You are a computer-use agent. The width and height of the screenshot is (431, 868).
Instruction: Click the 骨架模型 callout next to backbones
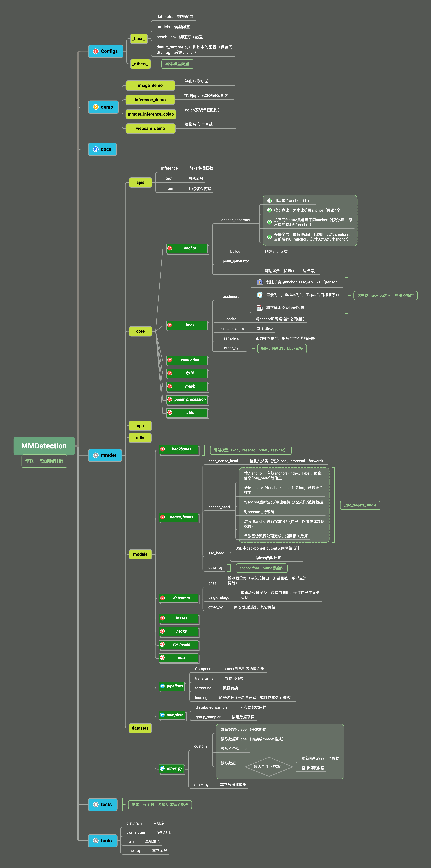coord(251,450)
